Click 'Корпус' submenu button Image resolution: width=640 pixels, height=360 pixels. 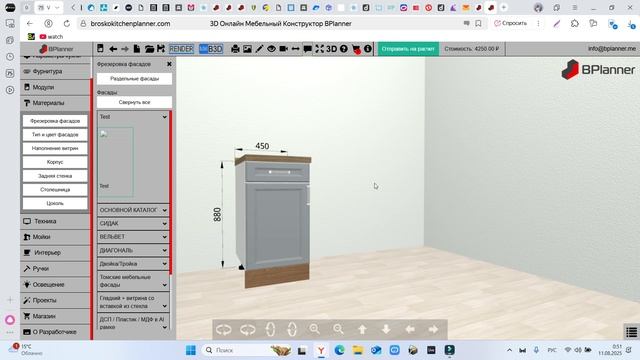[55, 162]
